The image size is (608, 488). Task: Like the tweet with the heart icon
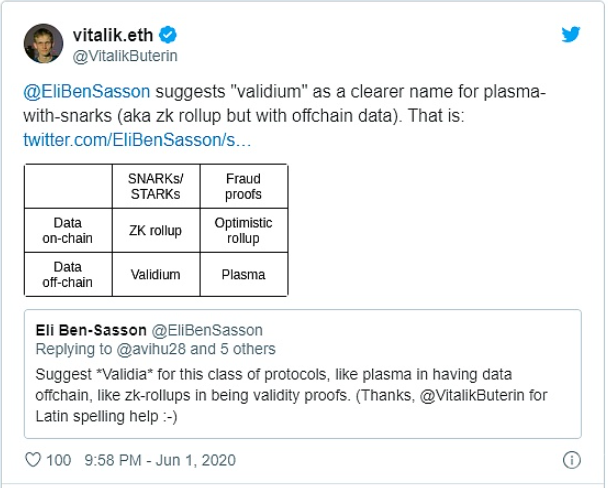[33, 460]
